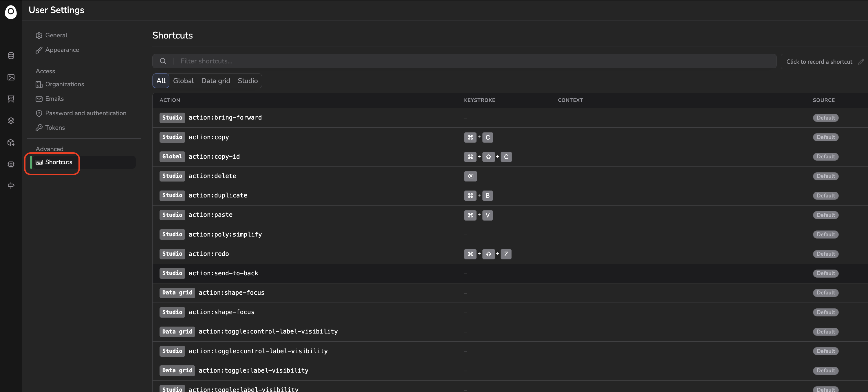Select Shortcuts in Advanced section
Screen dimensions: 868x392
point(83,162)
